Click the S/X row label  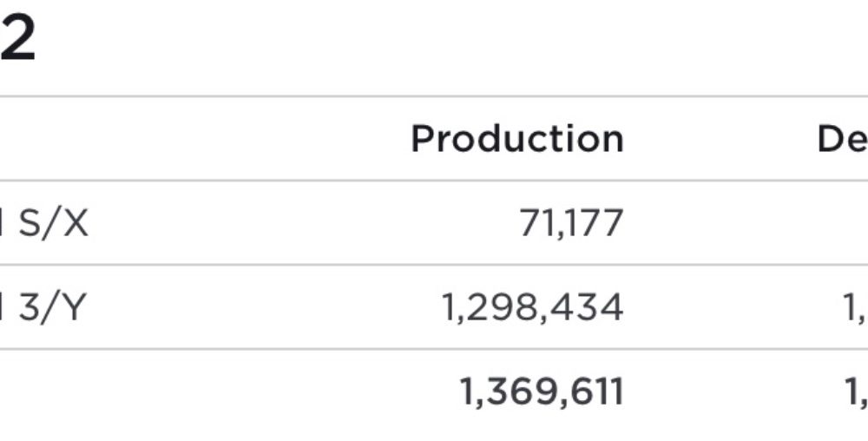[x=53, y=224]
